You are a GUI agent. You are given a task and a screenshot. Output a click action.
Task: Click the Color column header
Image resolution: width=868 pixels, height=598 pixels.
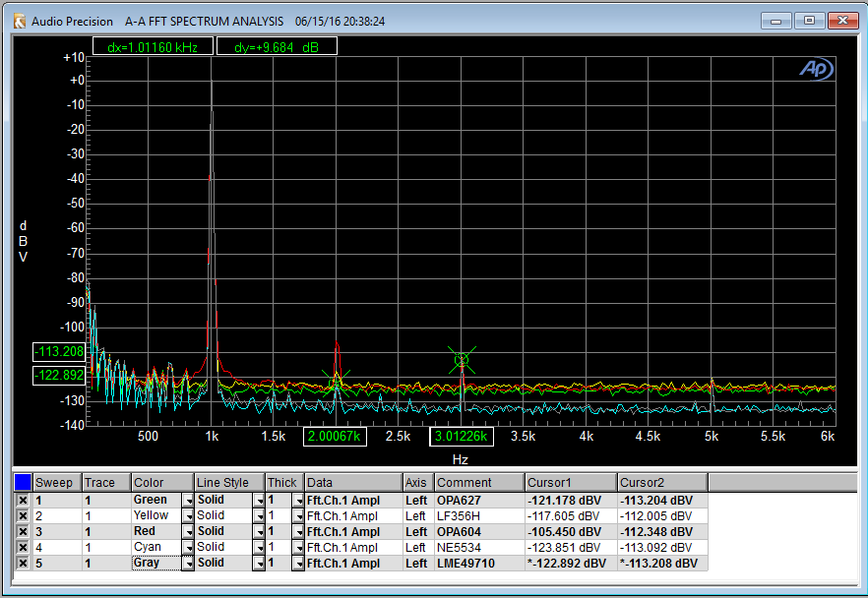162,482
